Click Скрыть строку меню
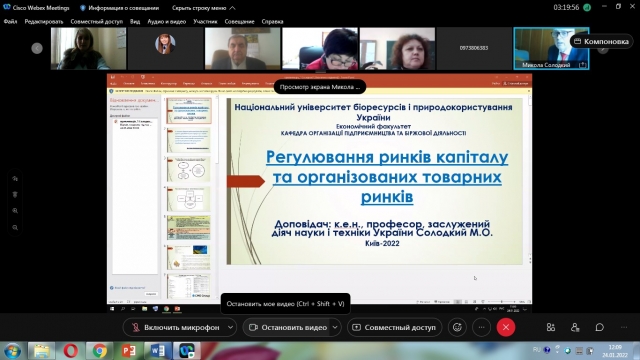The height and width of the screenshot is (360, 640). (203, 8)
